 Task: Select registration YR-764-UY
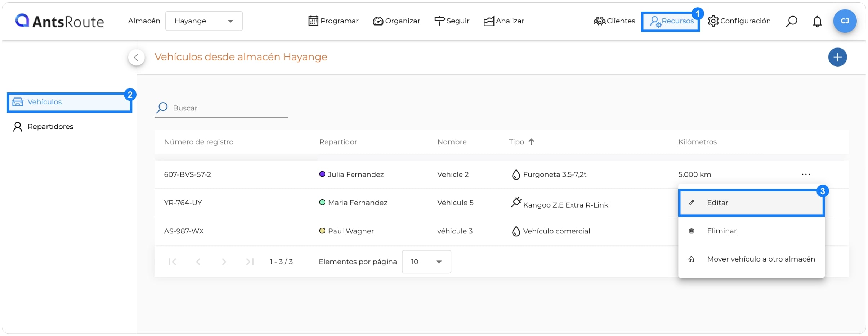pos(183,203)
